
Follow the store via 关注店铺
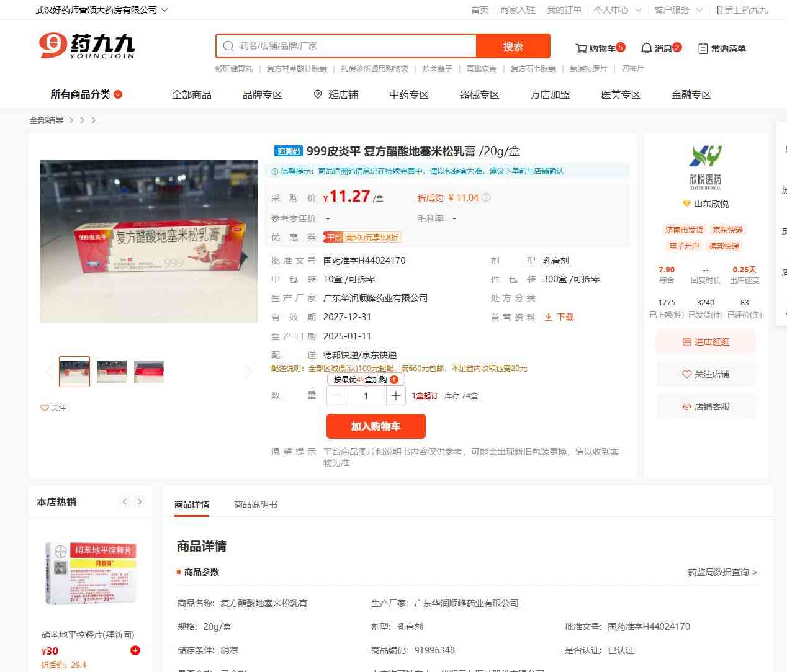pos(706,374)
